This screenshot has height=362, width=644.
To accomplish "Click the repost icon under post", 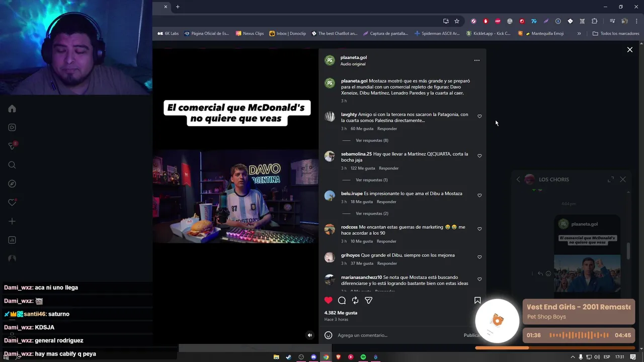I will 355,300.
